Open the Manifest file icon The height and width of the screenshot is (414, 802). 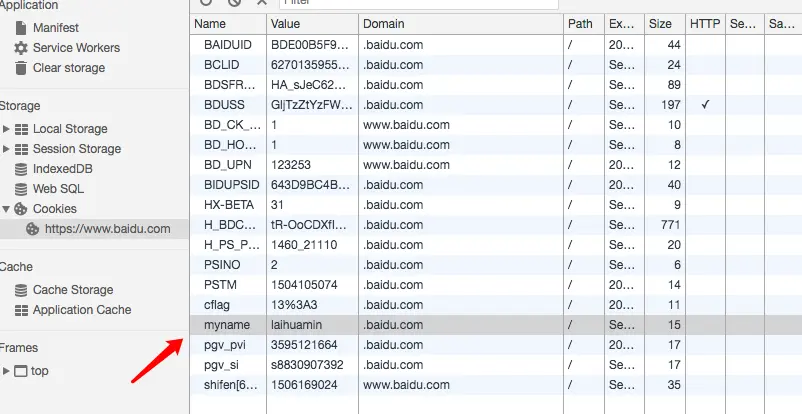click(x=21, y=28)
